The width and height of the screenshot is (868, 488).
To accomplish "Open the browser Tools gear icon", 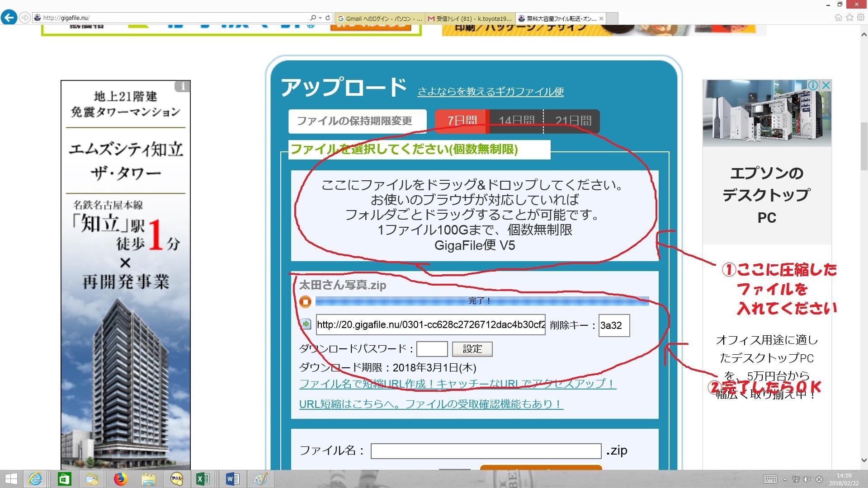I will coord(861,18).
